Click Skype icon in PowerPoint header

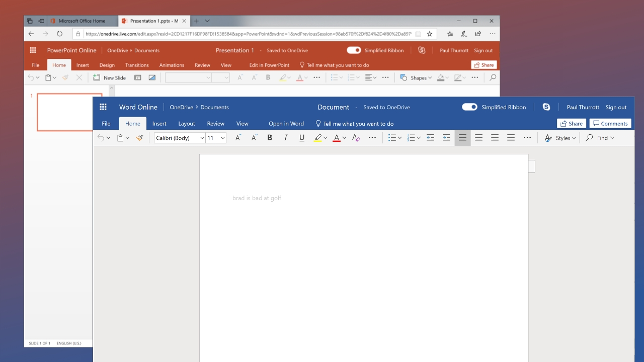422,50
